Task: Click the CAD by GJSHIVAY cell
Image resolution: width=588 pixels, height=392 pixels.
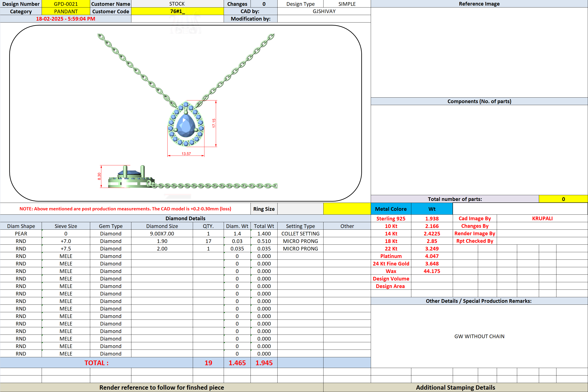Action: 324,11
